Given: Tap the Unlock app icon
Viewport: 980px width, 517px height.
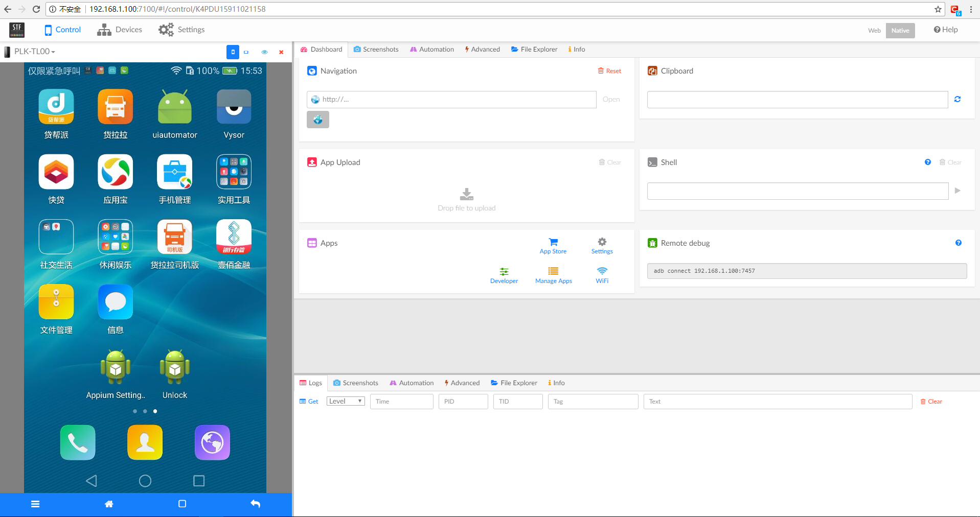Looking at the screenshot, I should click(175, 367).
